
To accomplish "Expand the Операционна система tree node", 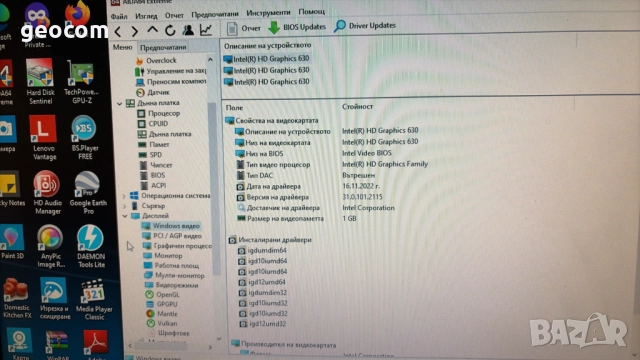I will (124, 196).
